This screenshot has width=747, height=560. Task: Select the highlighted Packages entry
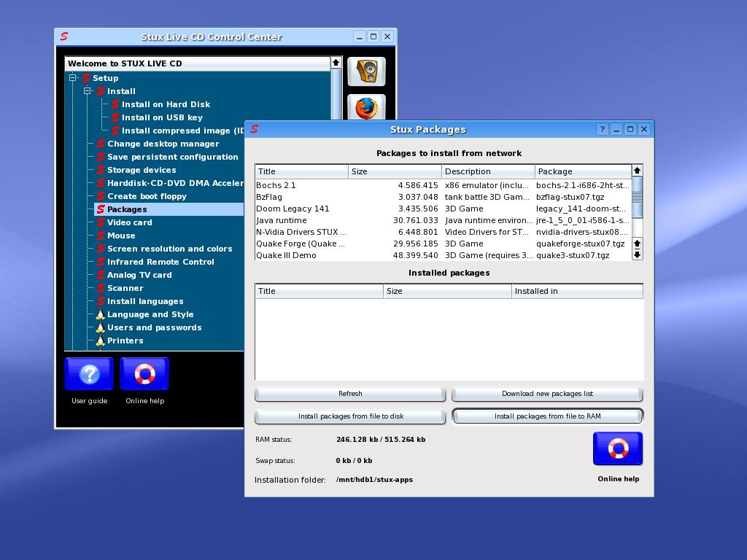tap(169, 209)
